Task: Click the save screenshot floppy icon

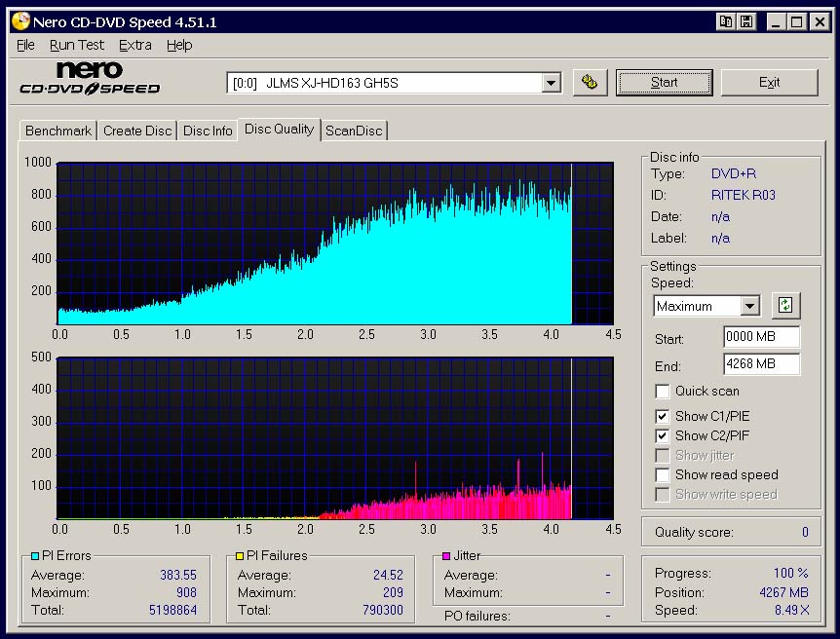Action: click(746, 22)
